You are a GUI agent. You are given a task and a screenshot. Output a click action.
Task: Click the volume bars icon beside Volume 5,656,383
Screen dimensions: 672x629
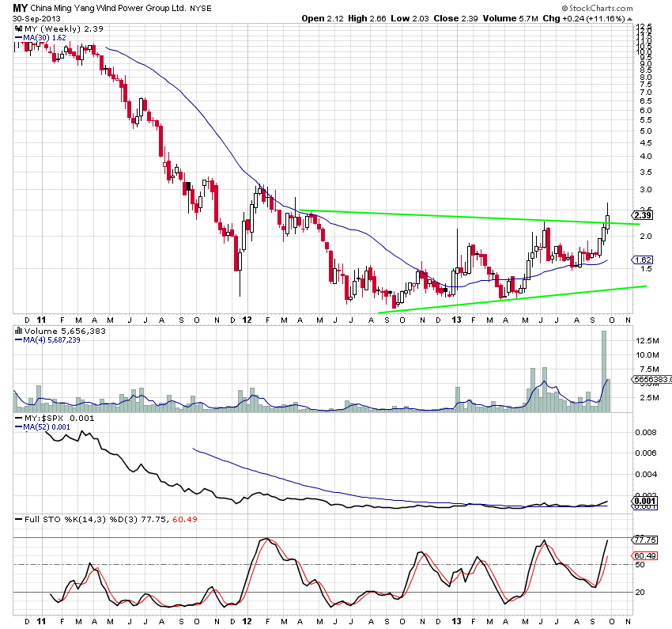(18, 331)
